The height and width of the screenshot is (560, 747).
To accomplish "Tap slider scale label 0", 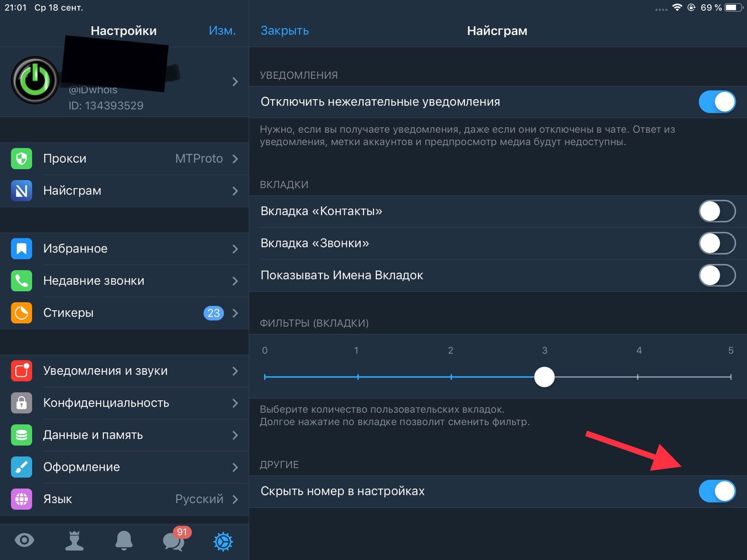I will [x=265, y=351].
